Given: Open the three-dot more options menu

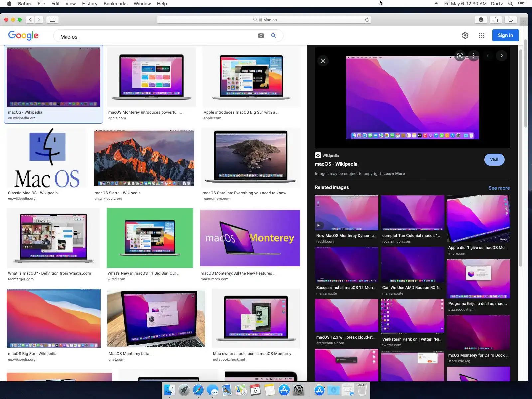Looking at the screenshot, I should [474, 56].
